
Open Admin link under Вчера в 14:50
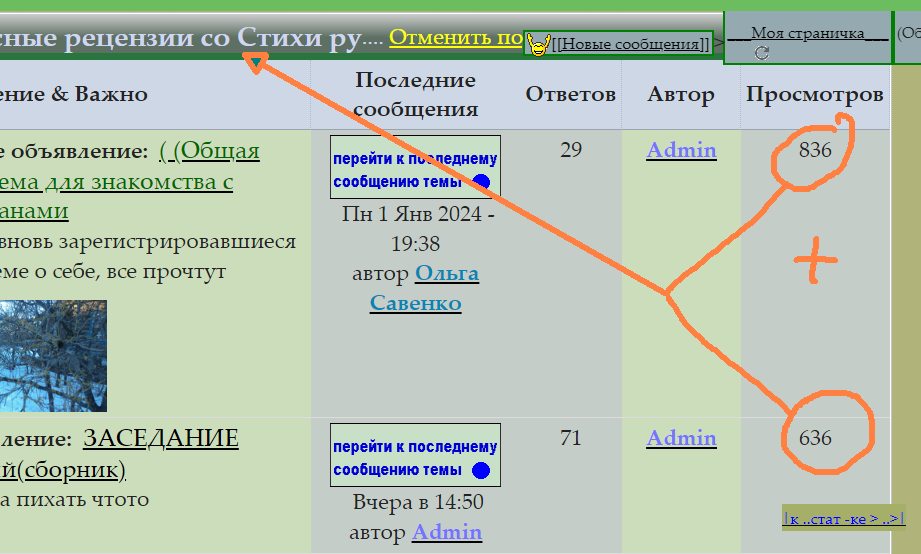point(447,532)
